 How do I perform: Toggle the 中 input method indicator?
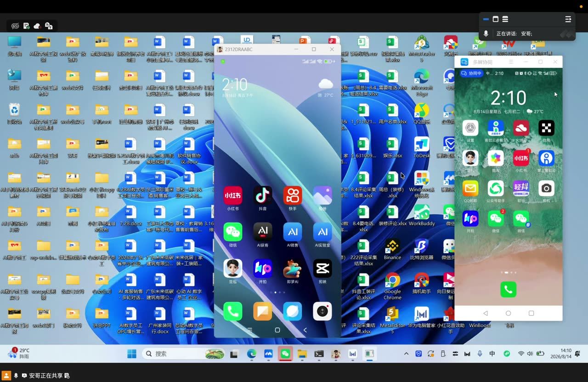(x=492, y=354)
